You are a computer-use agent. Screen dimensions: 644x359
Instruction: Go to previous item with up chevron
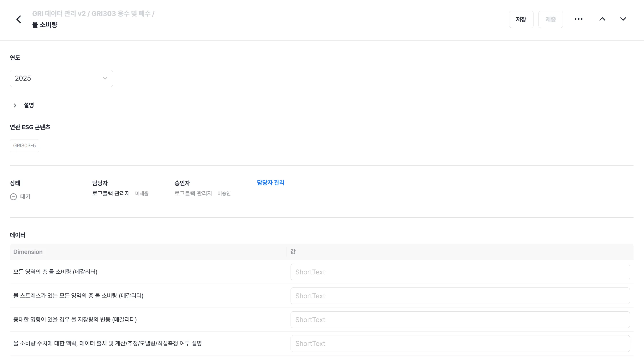click(x=602, y=19)
